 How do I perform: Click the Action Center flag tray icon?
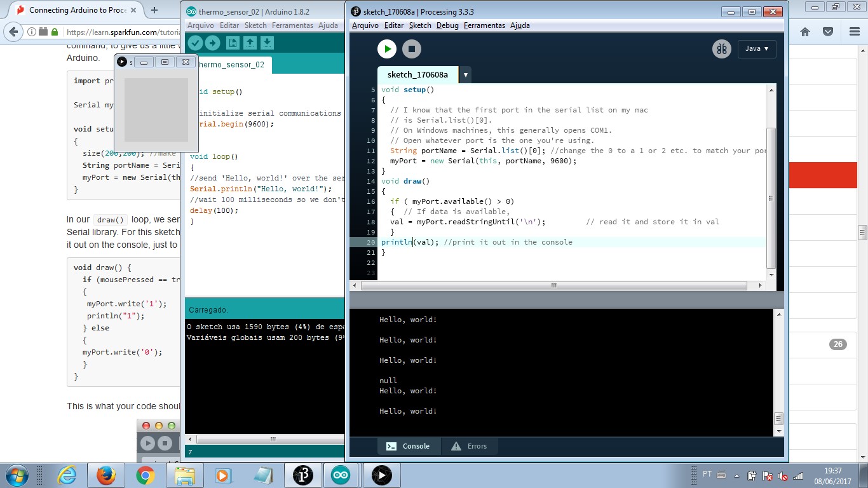pos(768,475)
